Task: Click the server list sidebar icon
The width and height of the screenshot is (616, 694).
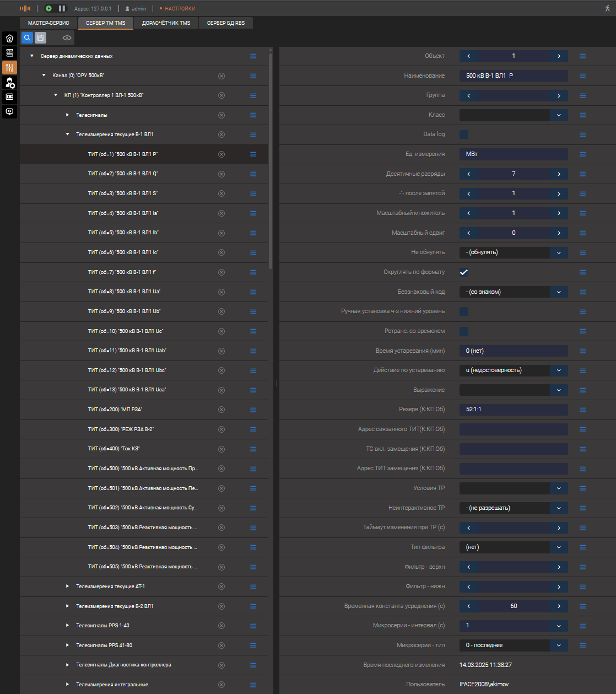Action: pos(10,53)
